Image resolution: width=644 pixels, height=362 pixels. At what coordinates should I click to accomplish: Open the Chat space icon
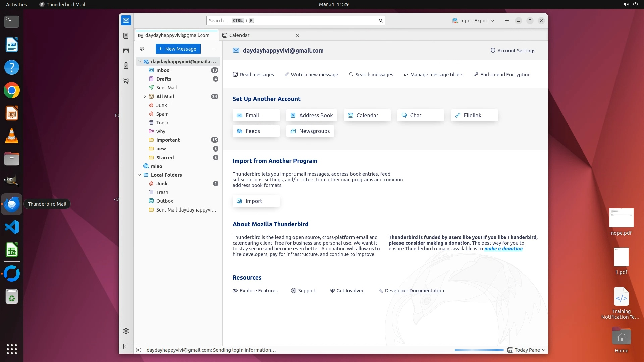coord(126,81)
